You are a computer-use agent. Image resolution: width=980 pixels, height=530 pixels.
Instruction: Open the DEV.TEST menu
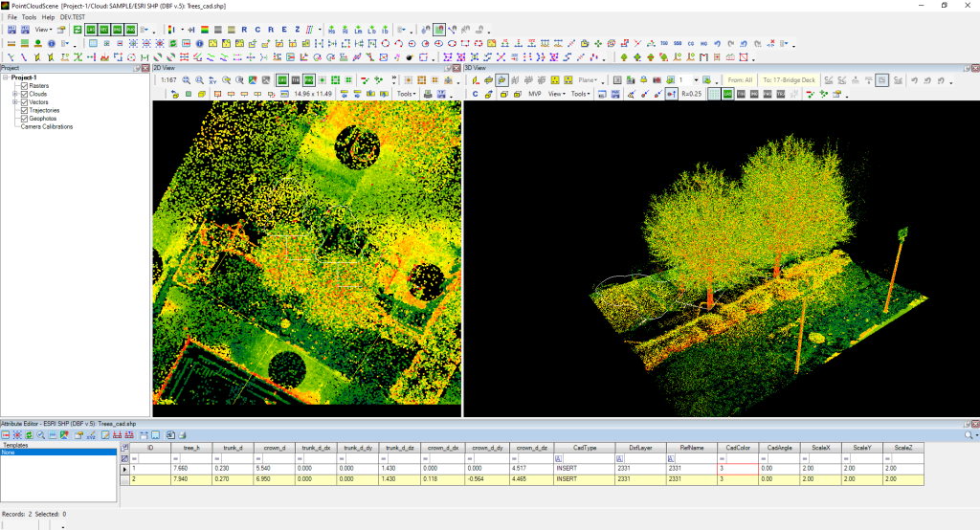point(74,17)
